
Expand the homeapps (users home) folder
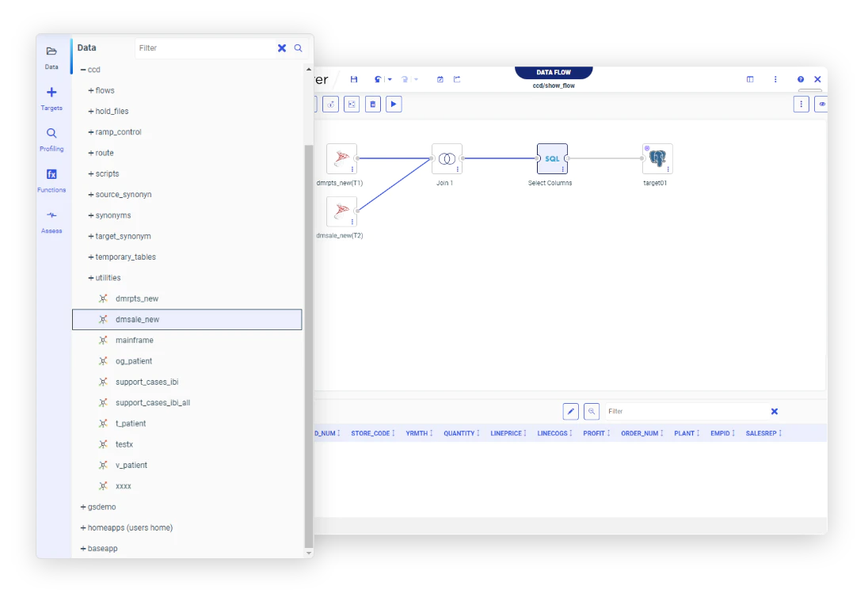(x=83, y=528)
